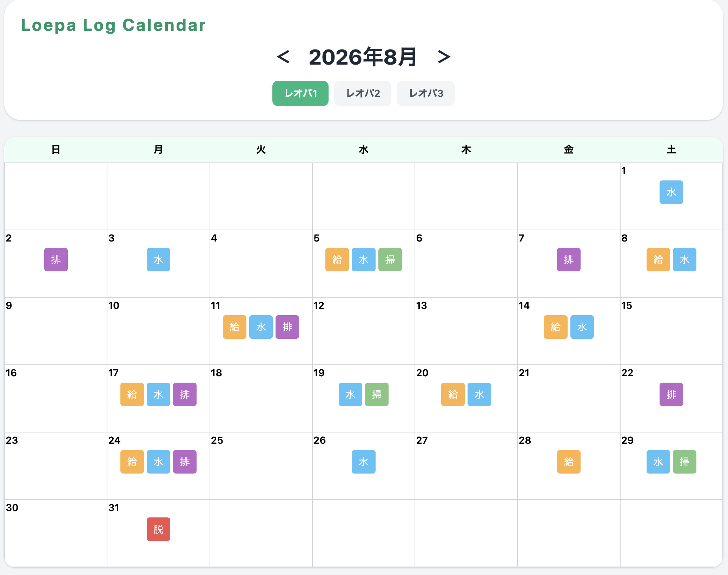The height and width of the screenshot is (575, 728).
Task: Open the empty day 15 cell
Action: coord(671,331)
